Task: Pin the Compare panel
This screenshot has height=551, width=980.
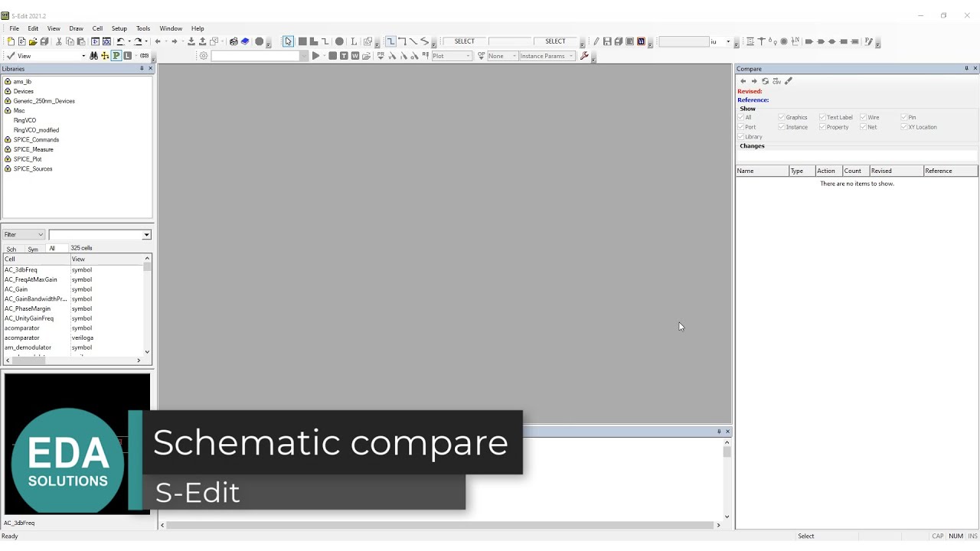Action: point(966,69)
